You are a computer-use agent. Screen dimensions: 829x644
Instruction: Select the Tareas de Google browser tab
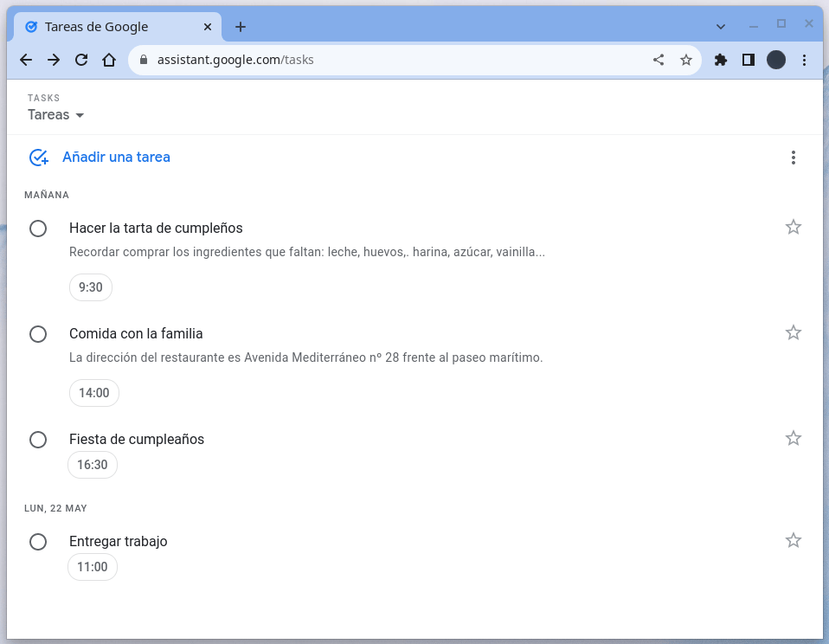point(116,27)
